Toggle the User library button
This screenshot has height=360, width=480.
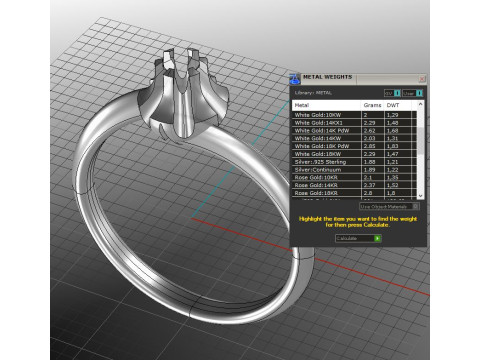(412, 93)
